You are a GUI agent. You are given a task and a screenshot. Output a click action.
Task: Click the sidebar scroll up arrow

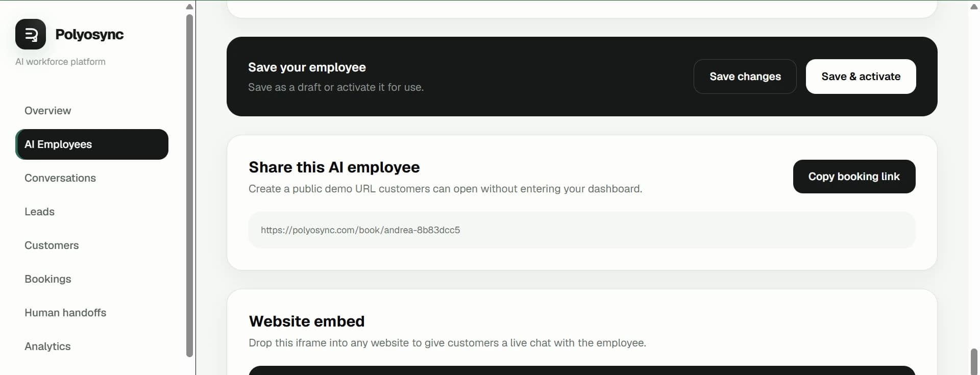point(189,7)
